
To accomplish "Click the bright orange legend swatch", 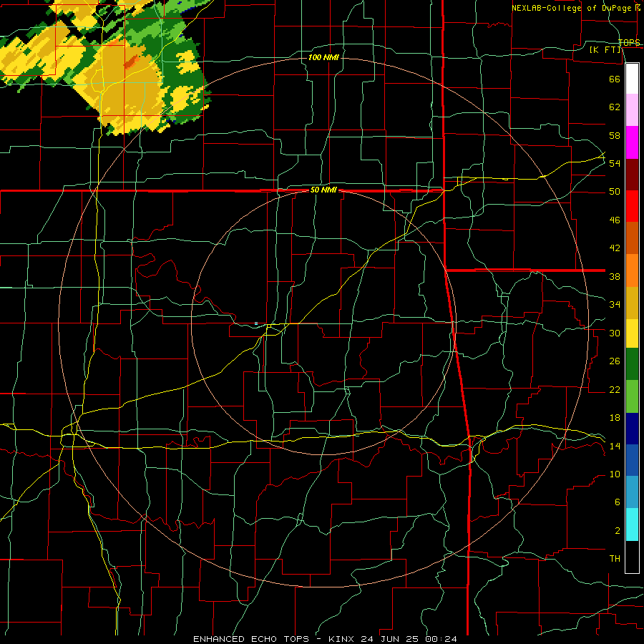I will pos(632,270).
